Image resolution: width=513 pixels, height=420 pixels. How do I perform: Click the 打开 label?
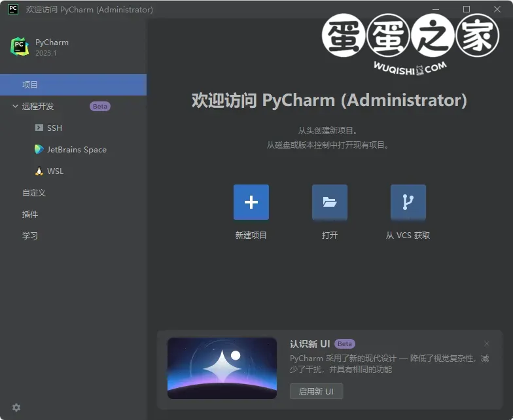[330, 236]
